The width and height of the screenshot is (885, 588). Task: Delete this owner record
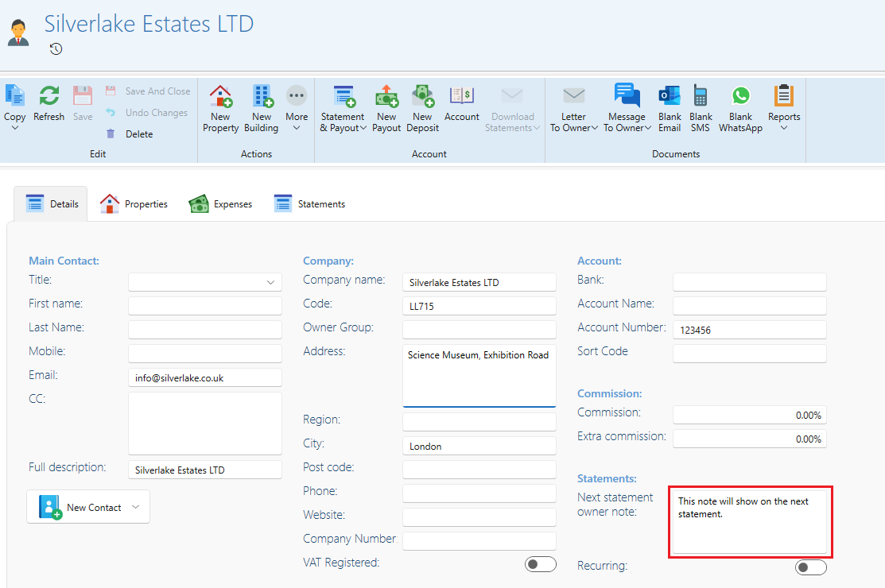click(130, 133)
